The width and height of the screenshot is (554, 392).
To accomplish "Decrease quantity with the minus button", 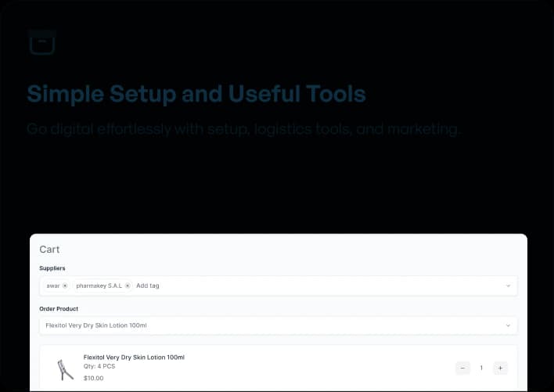I will (x=462, y=368).
